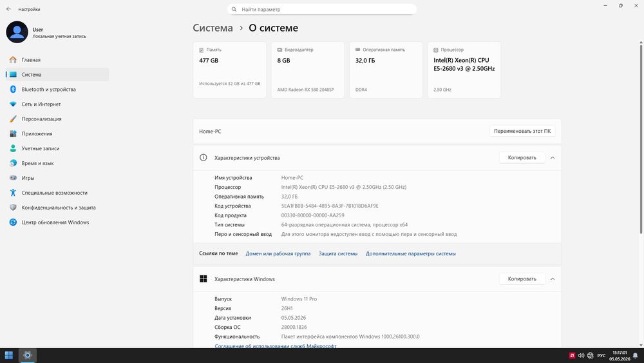Open Учетные записи person icon
644x363 pixels.
click(13, 148)
